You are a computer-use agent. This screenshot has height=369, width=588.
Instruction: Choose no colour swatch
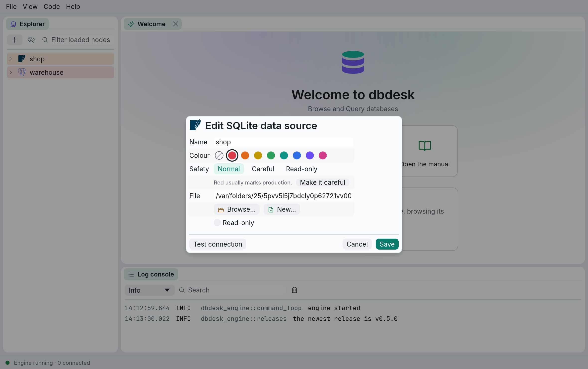pyautogui.click(x=219, y=156)
